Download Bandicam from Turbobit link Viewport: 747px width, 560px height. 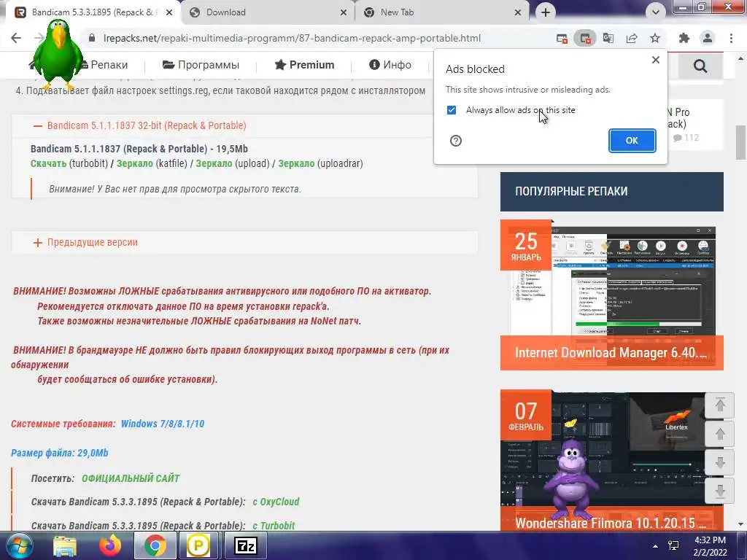click(274, 526)
